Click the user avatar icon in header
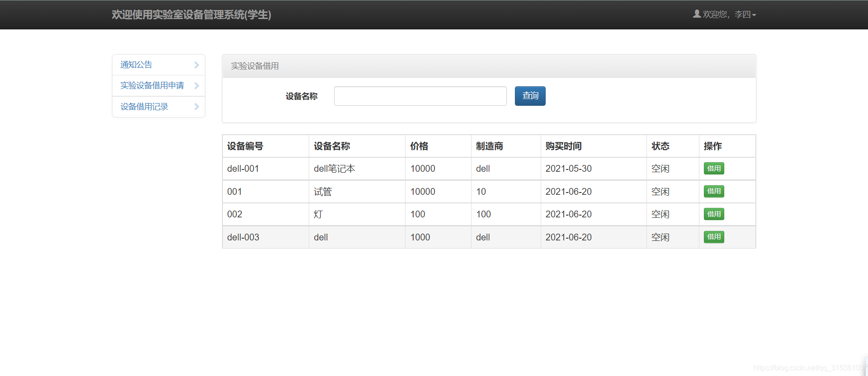This screenshot has height=376, width=868. click(697, 14)
